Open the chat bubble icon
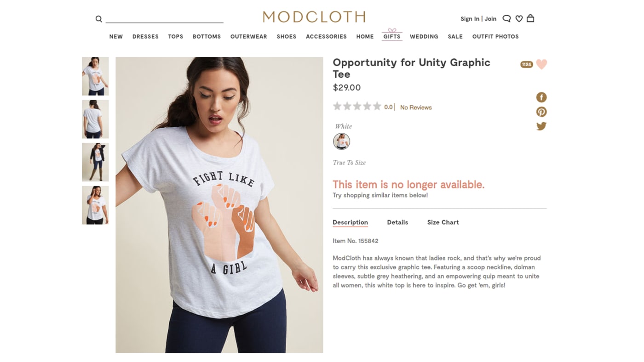This screenshot has height=362, width=644. click(506, 18)
